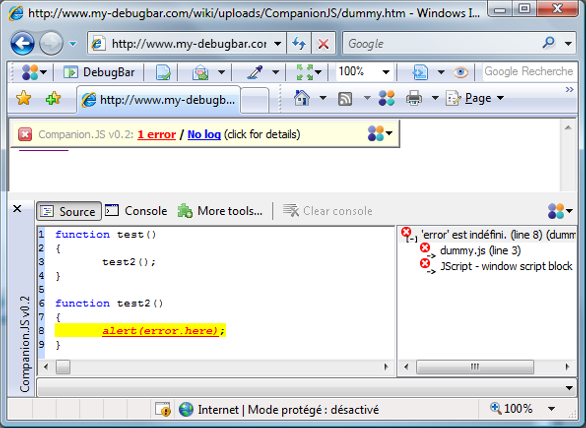Switch to the Console tab

pyautogui.click(x=136, y=211)
